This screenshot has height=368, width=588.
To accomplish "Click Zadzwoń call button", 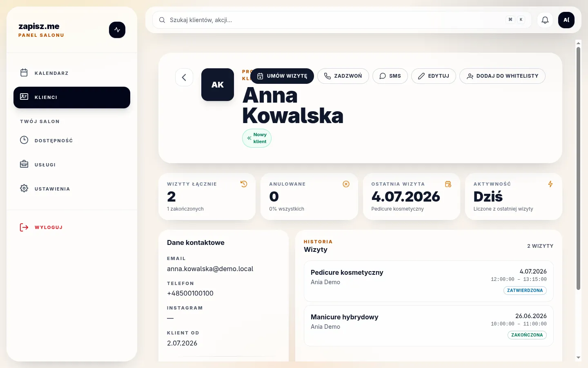I will [x=343, y=76].
